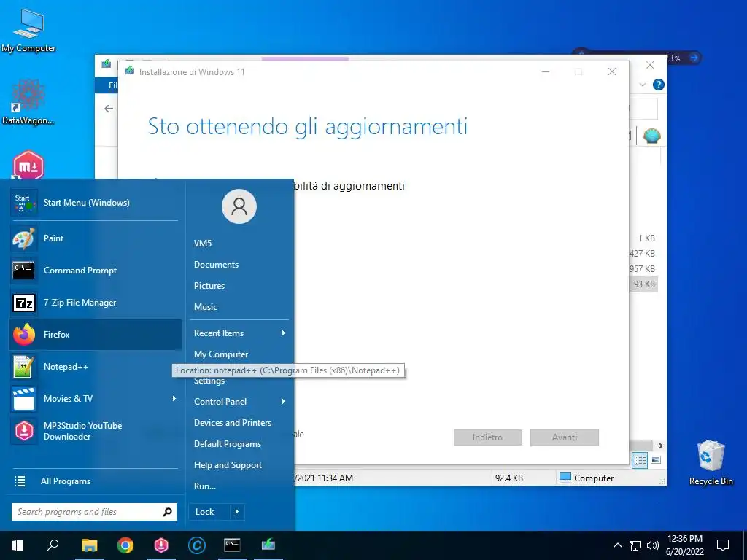This screenshot has height=560, width=747.
Task: Click the blue C application taskbar icon
Action: pos(197,545)
